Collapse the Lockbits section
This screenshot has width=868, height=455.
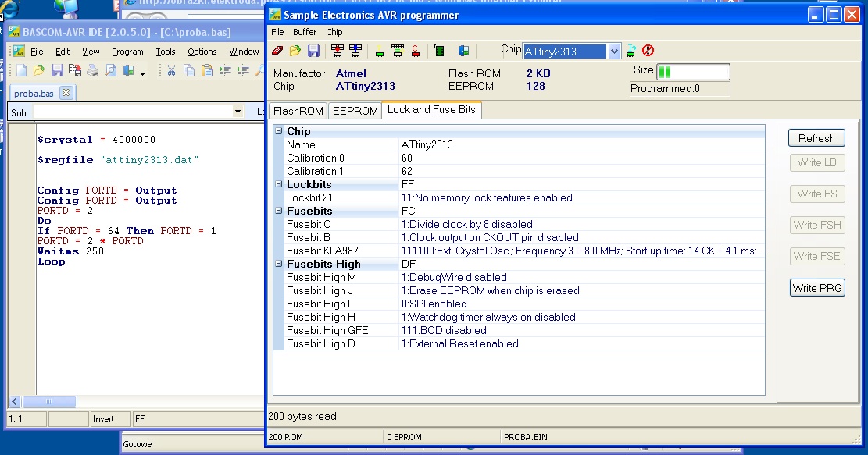(279, 184)
